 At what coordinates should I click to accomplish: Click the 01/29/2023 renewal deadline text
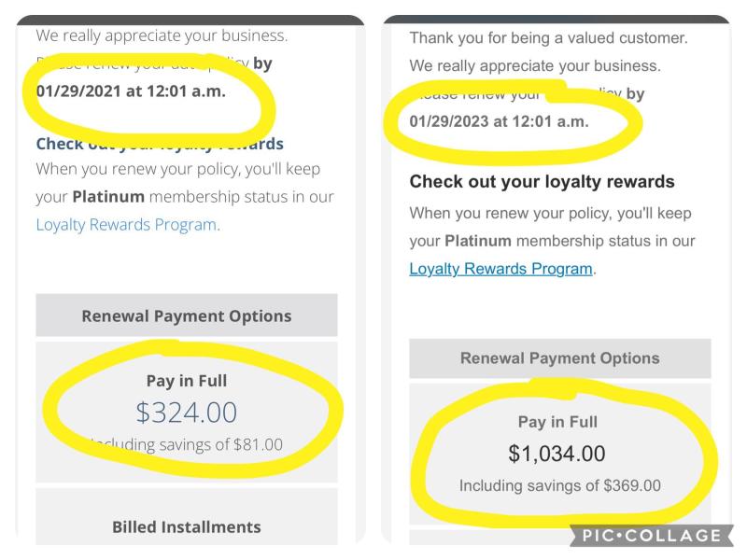point(499,121)
